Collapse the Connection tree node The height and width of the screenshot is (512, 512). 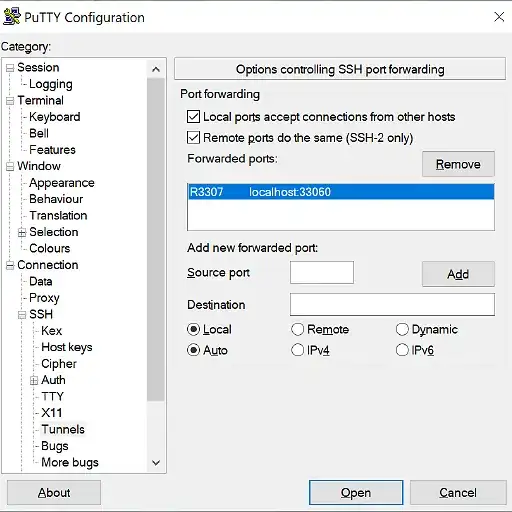pos(10,265)
